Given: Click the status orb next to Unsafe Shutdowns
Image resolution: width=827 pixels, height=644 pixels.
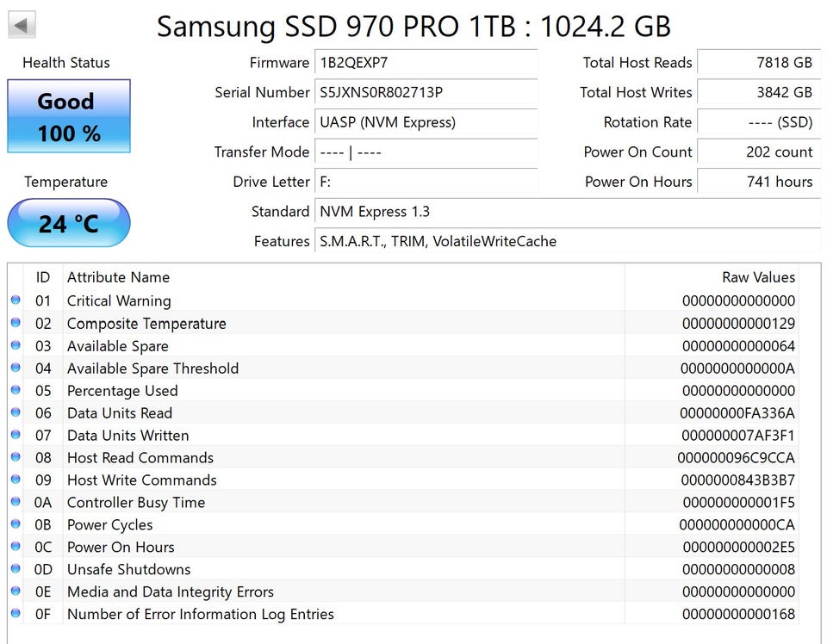Looking at the screenshot, I should tap(16, 569).
